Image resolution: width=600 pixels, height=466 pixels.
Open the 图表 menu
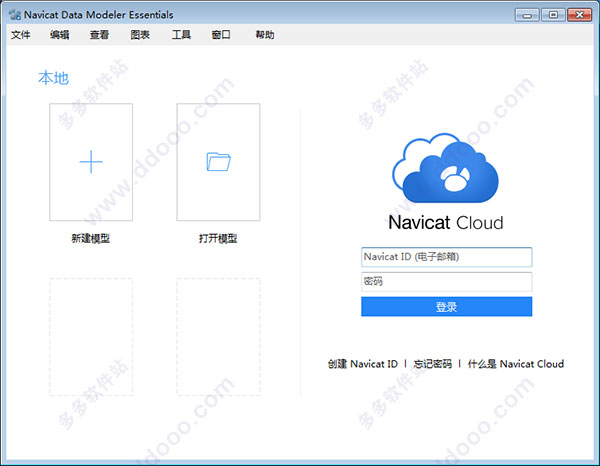(140, 35)
